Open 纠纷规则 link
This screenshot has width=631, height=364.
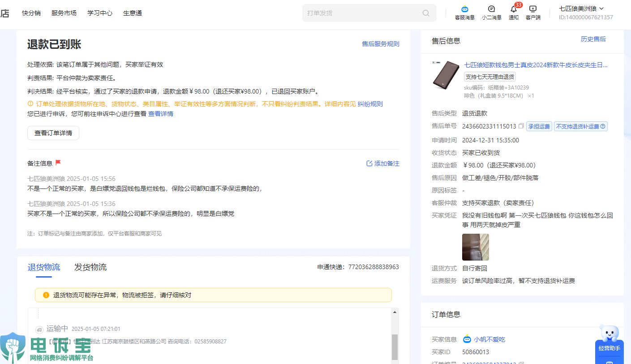pyautogui.click(x=370, y=104)
